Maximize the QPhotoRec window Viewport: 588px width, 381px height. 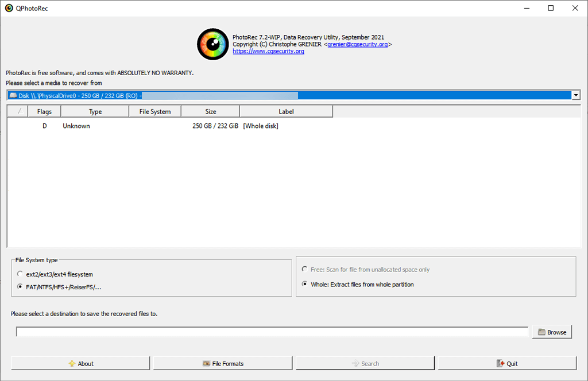click(551, 8)
